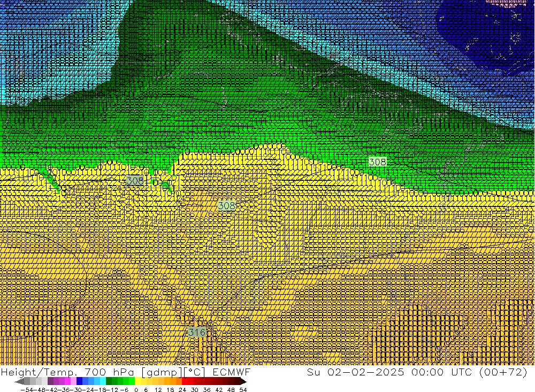The image size is (535, 392).
Task: Click the gray left arrow of color legend
Action: (x=19, y=381)
